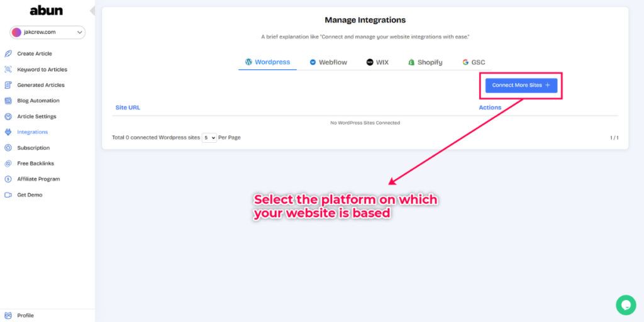
Task: Click the '1 / 1' page indicator
Action: (614, 138)
